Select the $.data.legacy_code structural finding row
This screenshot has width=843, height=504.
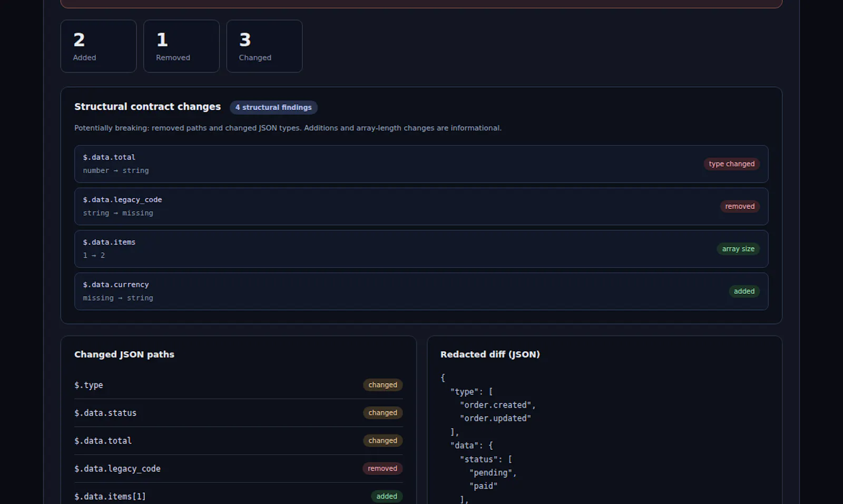pyautogui.click(x=421, y=206)
